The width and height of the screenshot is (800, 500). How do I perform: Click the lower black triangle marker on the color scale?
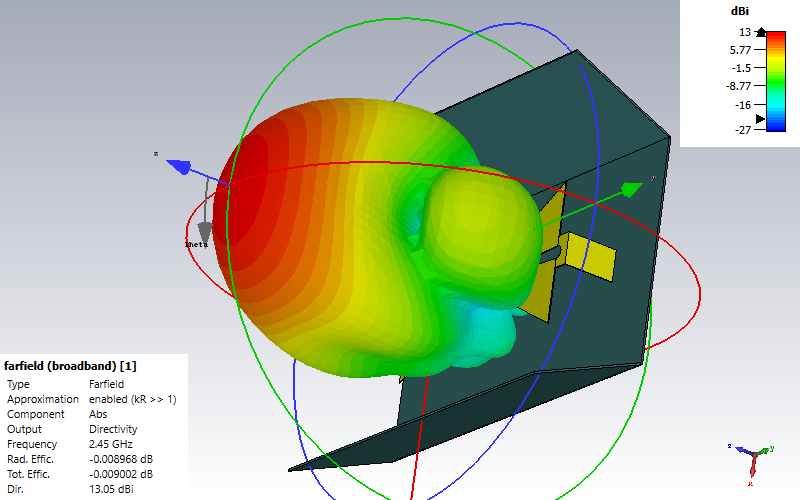click(760, 119)
